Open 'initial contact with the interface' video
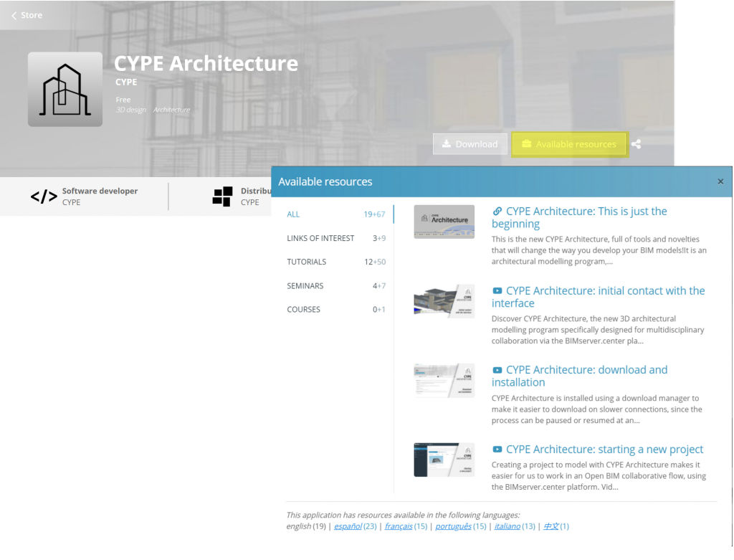 tap(599, 297)
